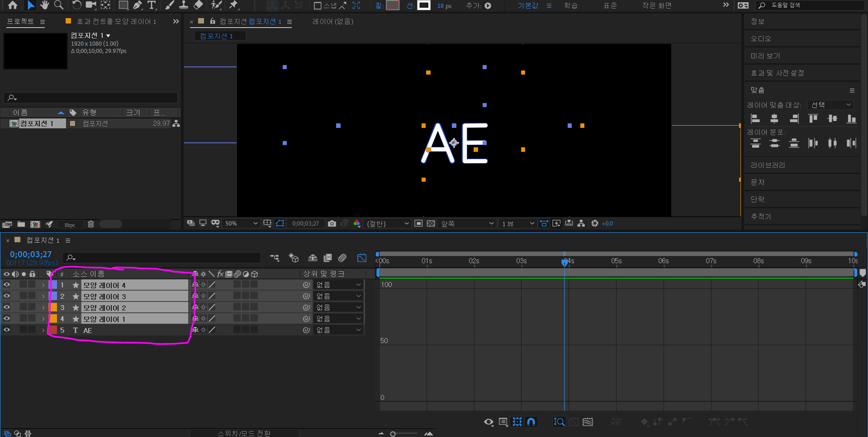The width and height of the screenshot is (868, 437).
Task: Click the white stroke color swatch
Action: click(424, 5)
